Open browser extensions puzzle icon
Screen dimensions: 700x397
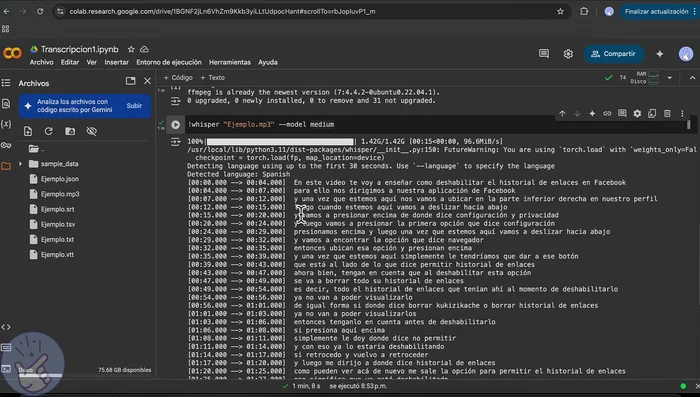point(584,12)
